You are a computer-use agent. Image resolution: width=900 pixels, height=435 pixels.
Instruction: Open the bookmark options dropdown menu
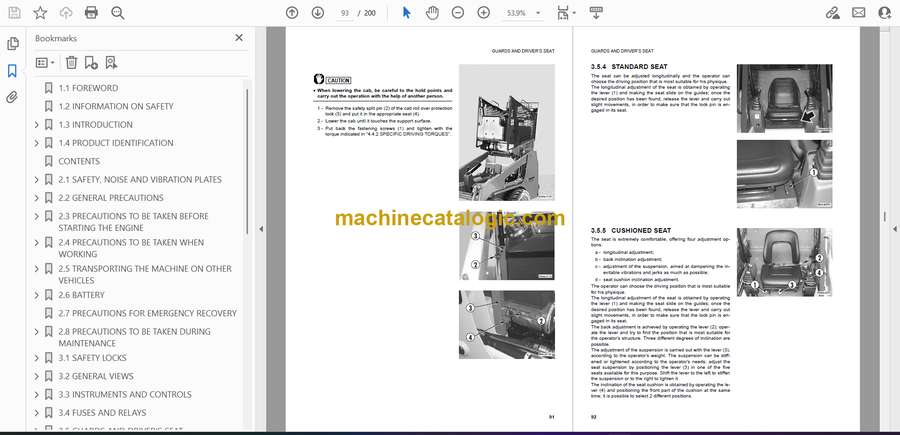tap(46, 62)
